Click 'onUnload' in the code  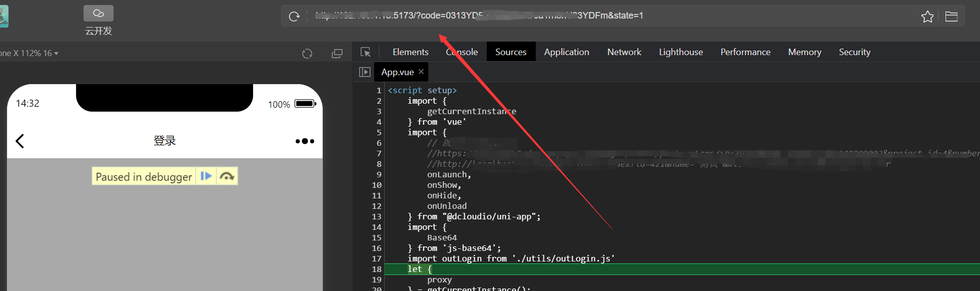point(447,206)
